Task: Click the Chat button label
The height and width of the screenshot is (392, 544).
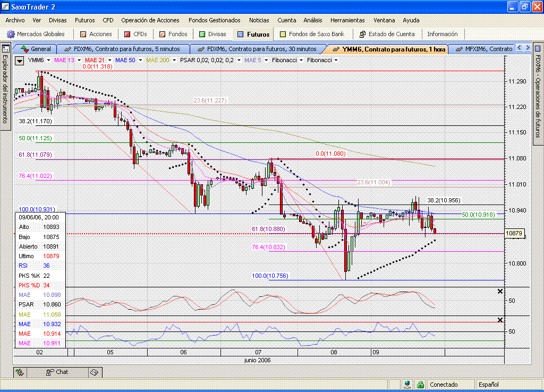Action: (62, 372)
